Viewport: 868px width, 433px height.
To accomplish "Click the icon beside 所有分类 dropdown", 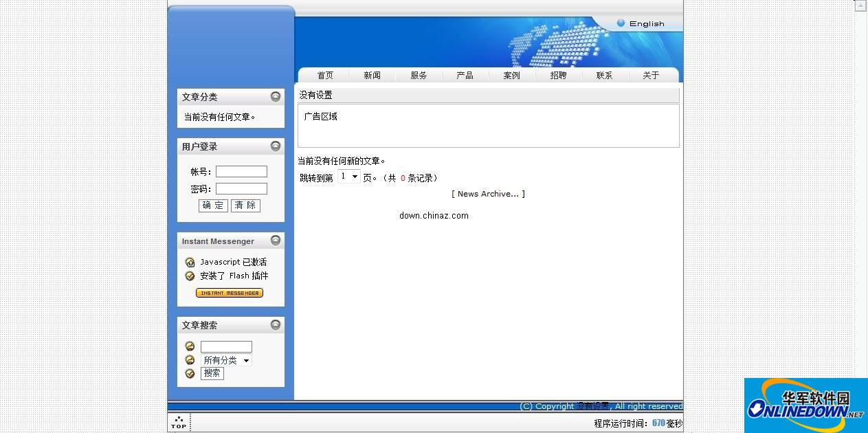I will click(x=190, y=359).
